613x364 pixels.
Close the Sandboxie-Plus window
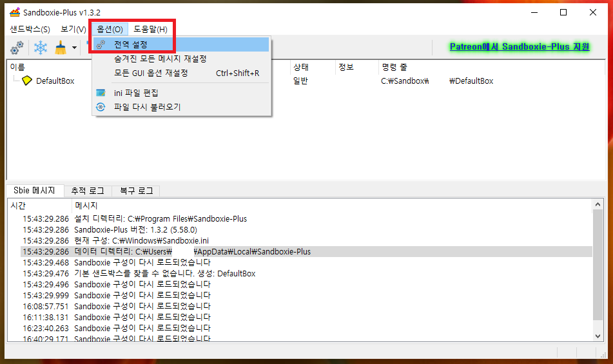pos(592,12)
